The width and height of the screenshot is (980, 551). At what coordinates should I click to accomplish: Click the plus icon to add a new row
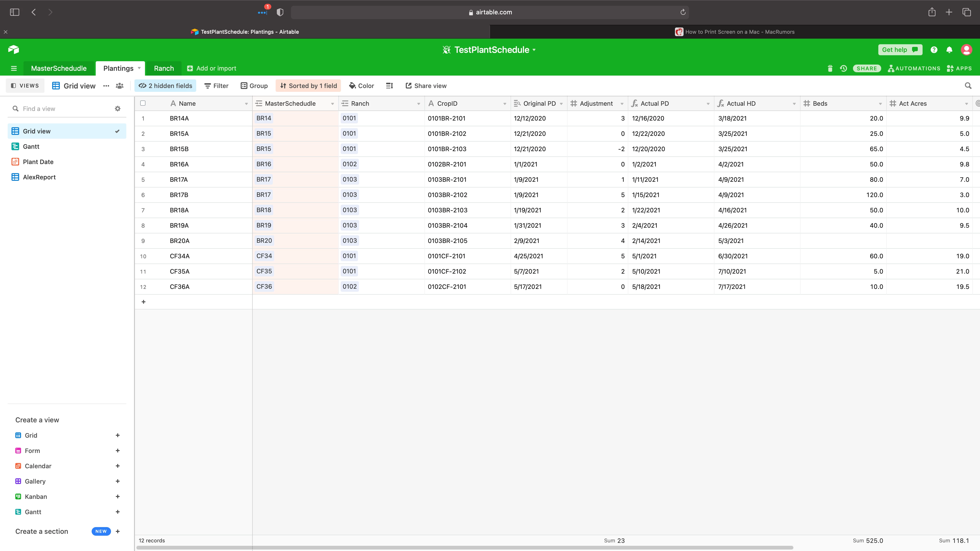pyautogui.click(x=143, y=302)
